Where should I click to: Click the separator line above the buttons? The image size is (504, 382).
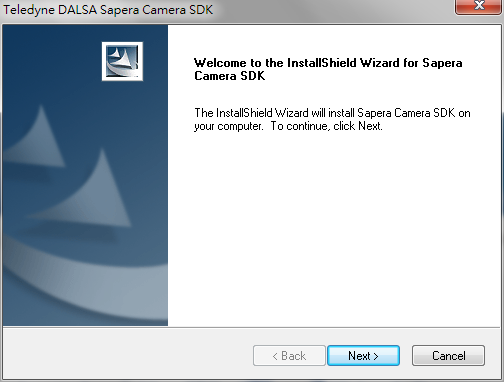click(252, 327)
